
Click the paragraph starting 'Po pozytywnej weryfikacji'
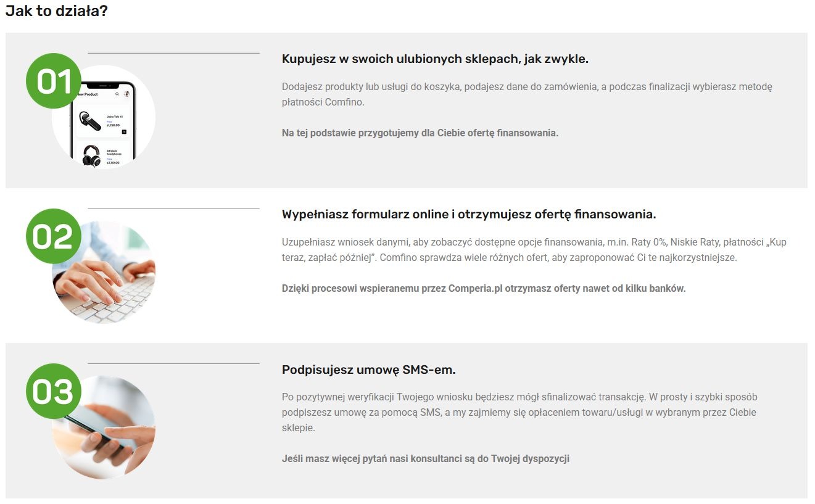[519, 412]
